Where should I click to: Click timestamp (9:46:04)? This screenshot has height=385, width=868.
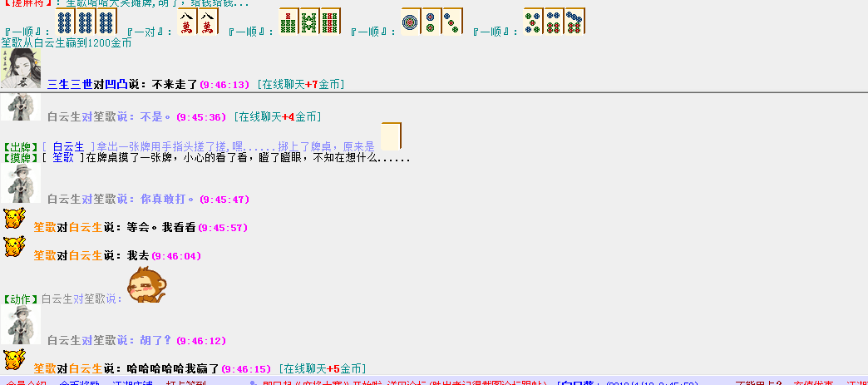[x=176, y=256]
